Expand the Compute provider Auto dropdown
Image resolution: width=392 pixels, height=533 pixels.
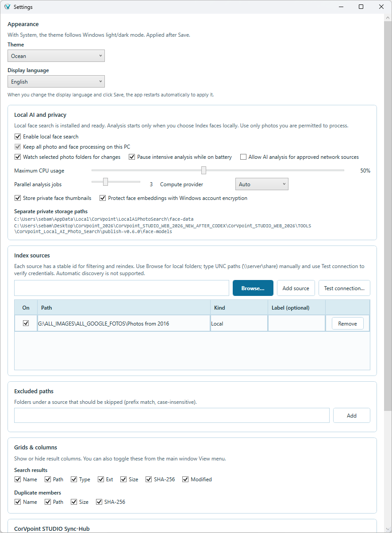(x=262, y=184)
